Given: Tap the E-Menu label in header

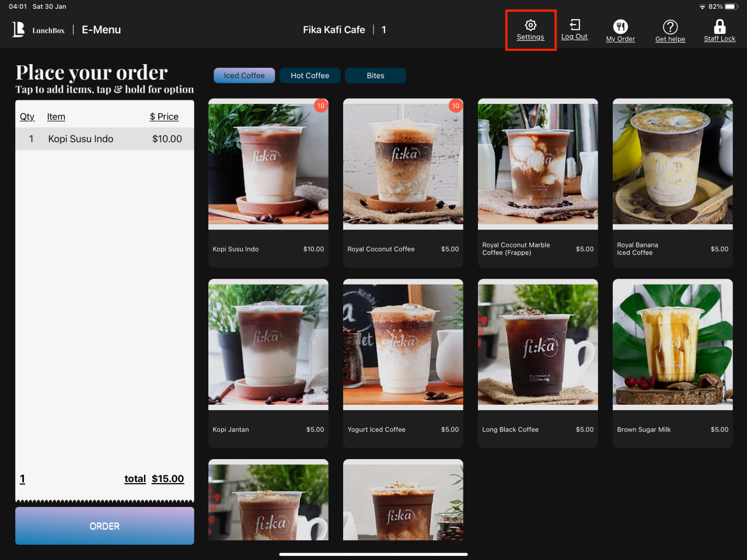Looking at the screenshot, I should [101, 30].
